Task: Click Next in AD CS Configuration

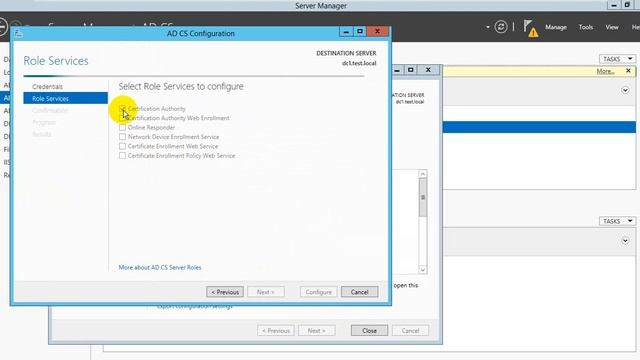Action: point(266,292)
